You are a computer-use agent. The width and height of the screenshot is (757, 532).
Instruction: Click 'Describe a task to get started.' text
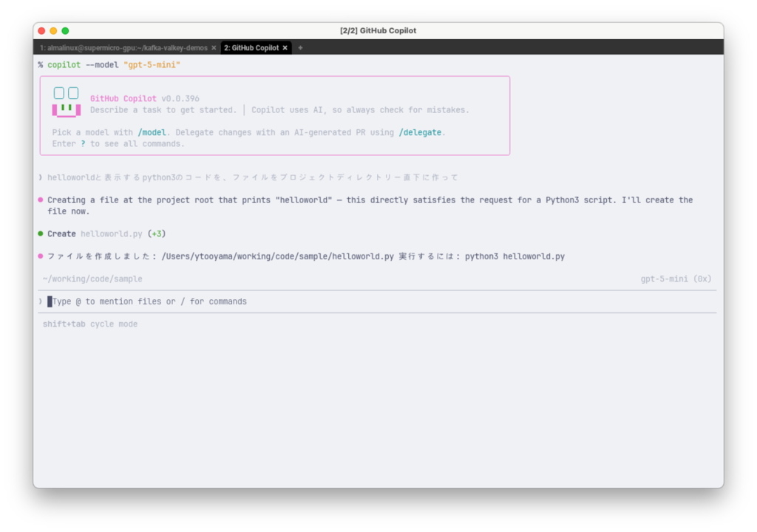(163, 110)
